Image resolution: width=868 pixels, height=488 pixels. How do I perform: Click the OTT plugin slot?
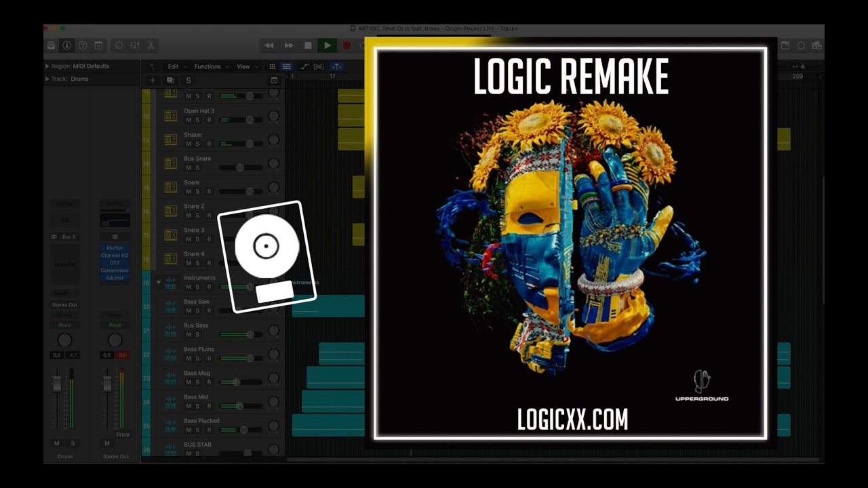115,263
